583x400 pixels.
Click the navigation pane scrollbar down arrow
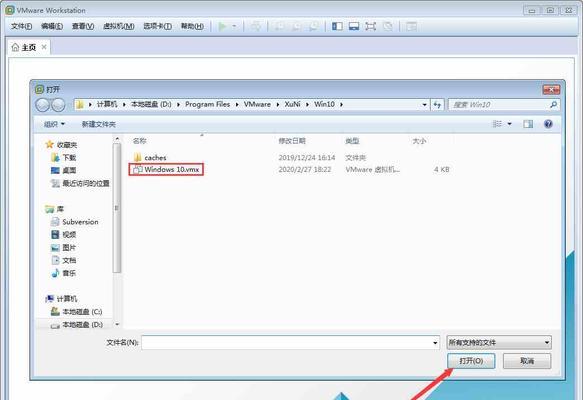117,324
